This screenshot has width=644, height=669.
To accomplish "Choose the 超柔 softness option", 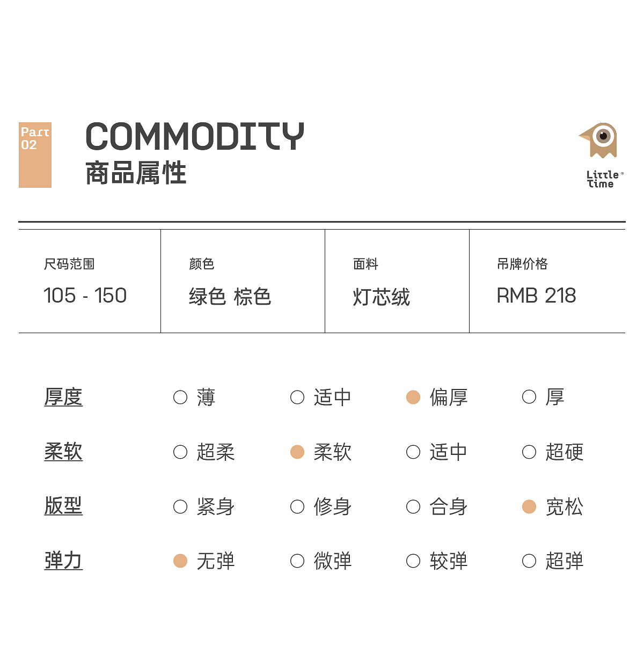I will tap(180, 452).
